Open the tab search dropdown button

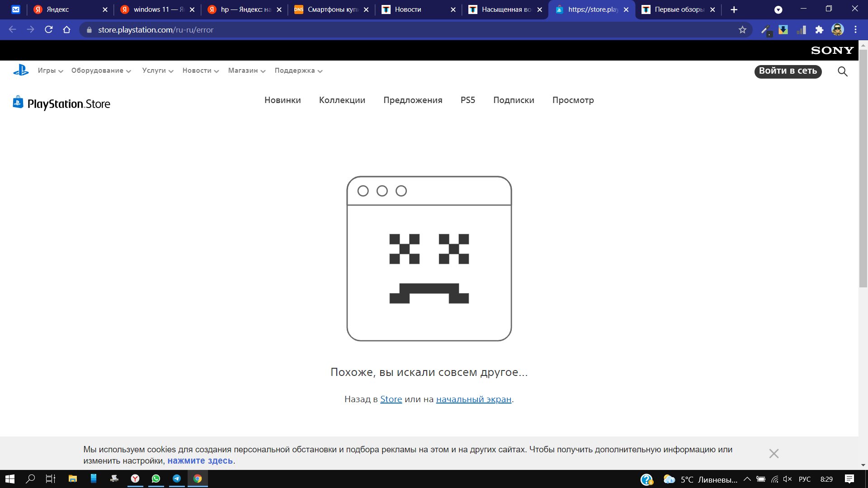coord(778,9)
